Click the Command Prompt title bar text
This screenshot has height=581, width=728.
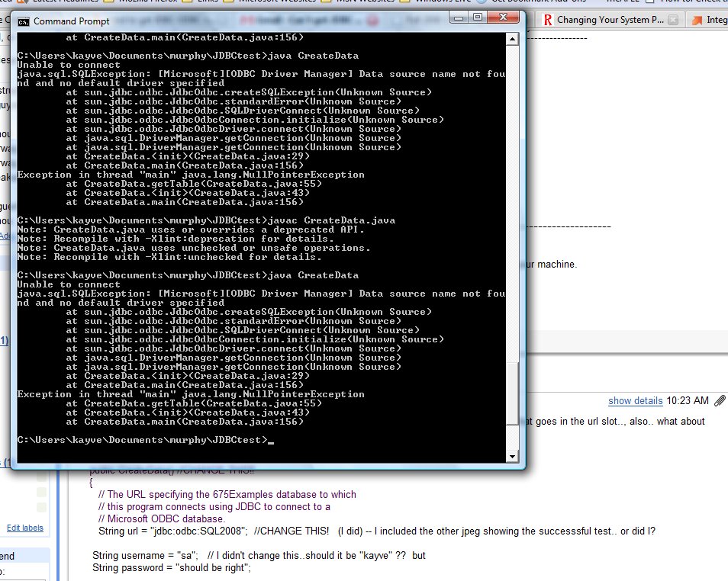[x=72, y=21]
